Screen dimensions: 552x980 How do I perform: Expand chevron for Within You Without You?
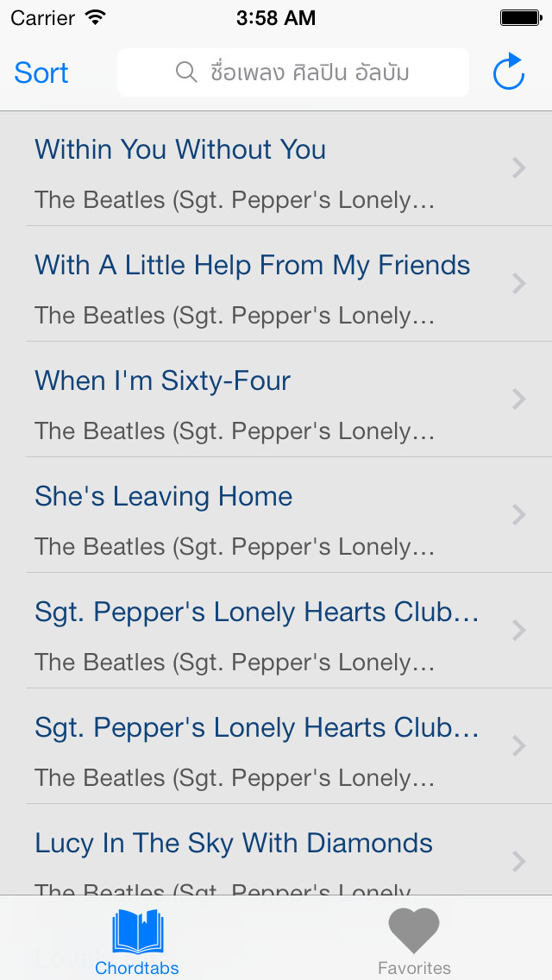point(518,168)
